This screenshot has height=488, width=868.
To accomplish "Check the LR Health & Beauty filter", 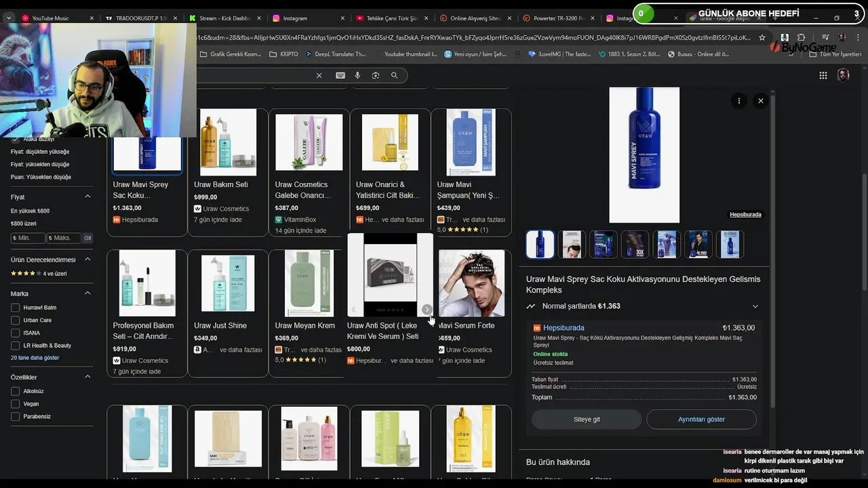I will [16, 346].
